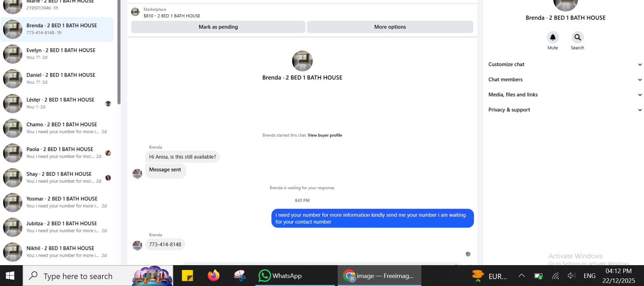This screenshot has height=286, width=644.
Task: Open Windows Start menu
Action: 10,276
